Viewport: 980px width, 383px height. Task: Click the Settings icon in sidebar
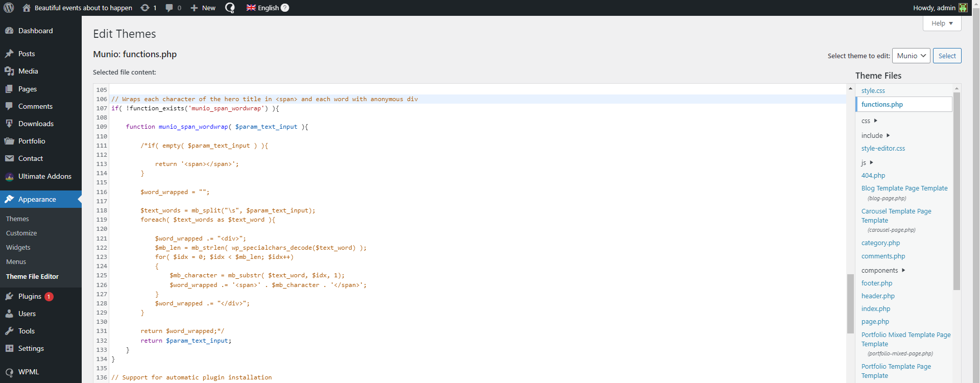[x=9, y=348]
